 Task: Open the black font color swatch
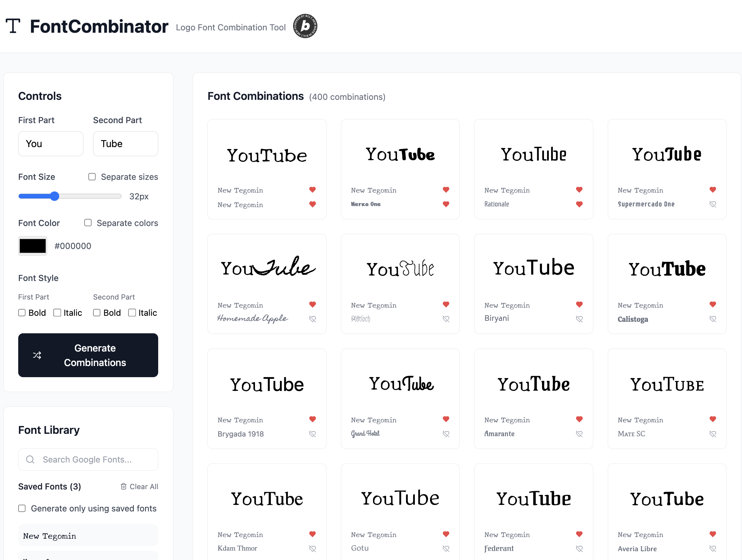tap(33, 246)
